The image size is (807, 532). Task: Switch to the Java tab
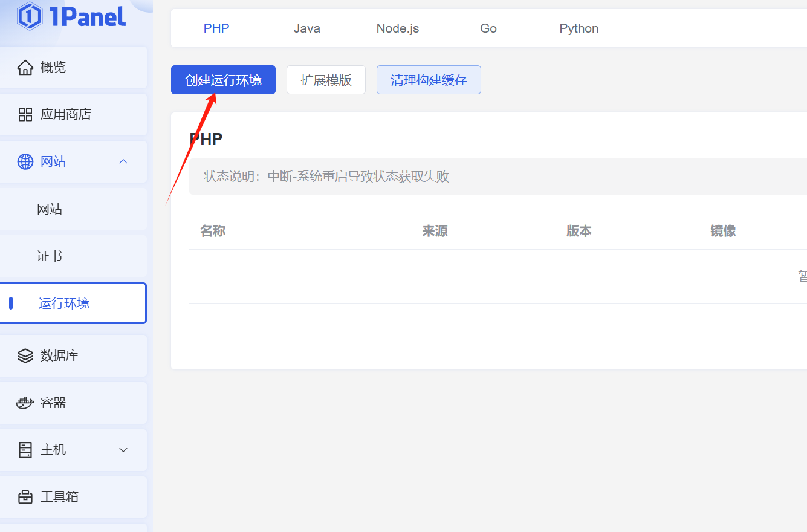point(307,28)
